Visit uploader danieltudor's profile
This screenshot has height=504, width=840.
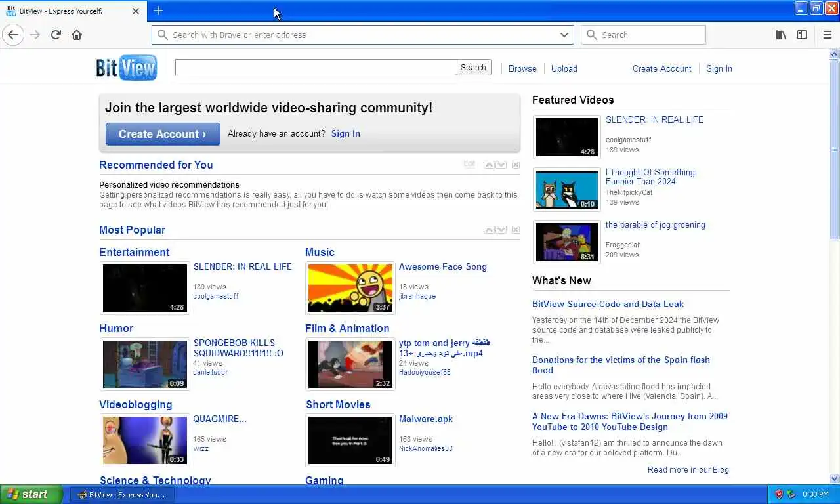click(211, 372)
